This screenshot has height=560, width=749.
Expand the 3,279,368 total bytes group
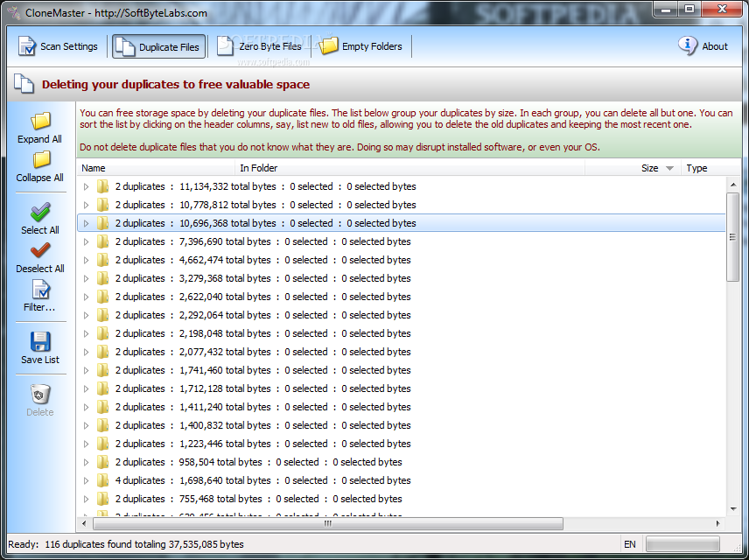[x=87, y=278]
